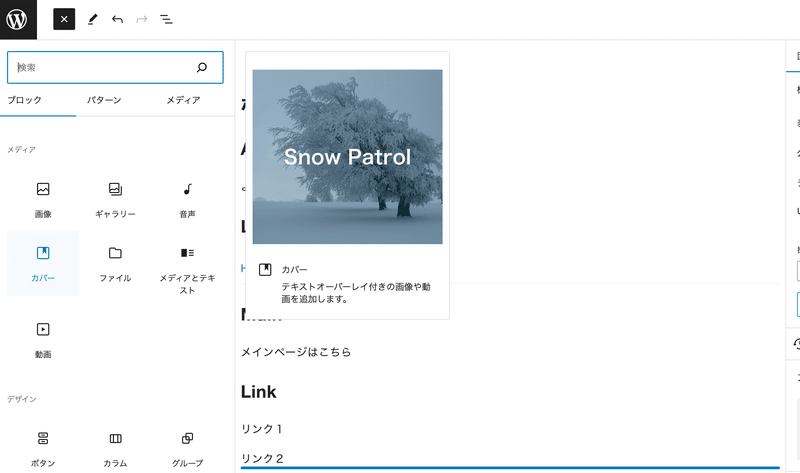Insert the ギャラリー gallery block
Screen dimensions: 800x473
tap(115, 200)
